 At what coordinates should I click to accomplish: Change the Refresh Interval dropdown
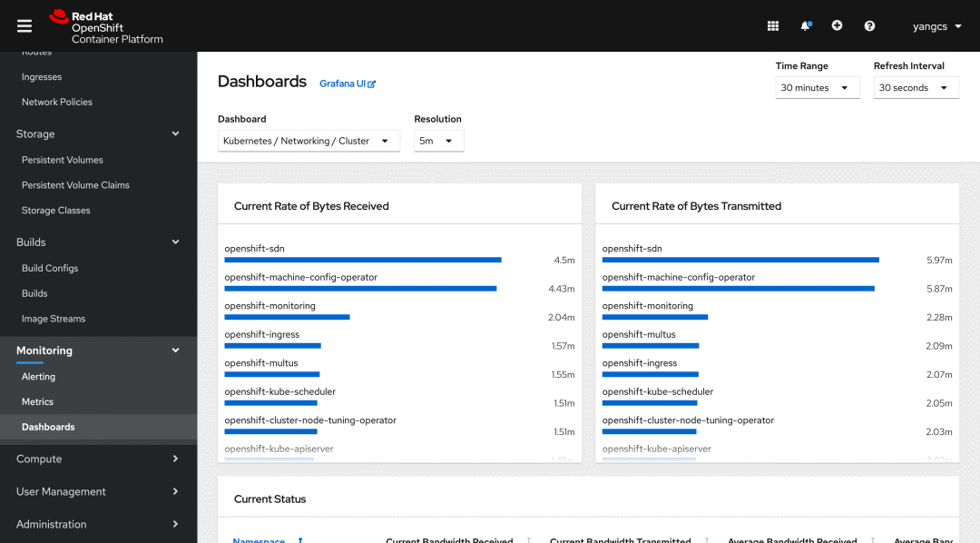[x=916, y=87]
